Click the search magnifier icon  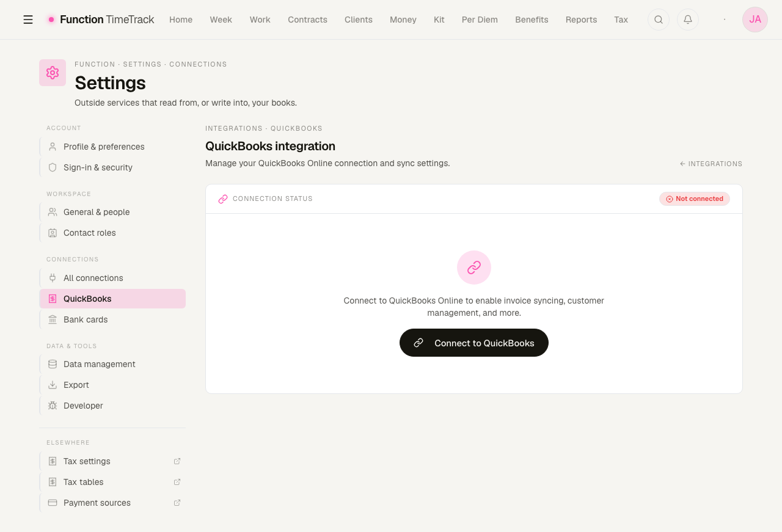[659, 20]
